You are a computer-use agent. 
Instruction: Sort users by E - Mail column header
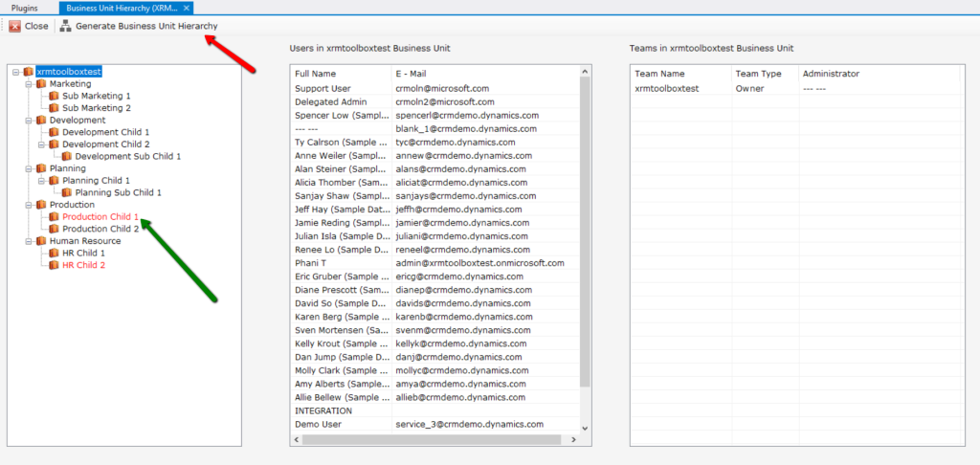(x=413, y=74)
